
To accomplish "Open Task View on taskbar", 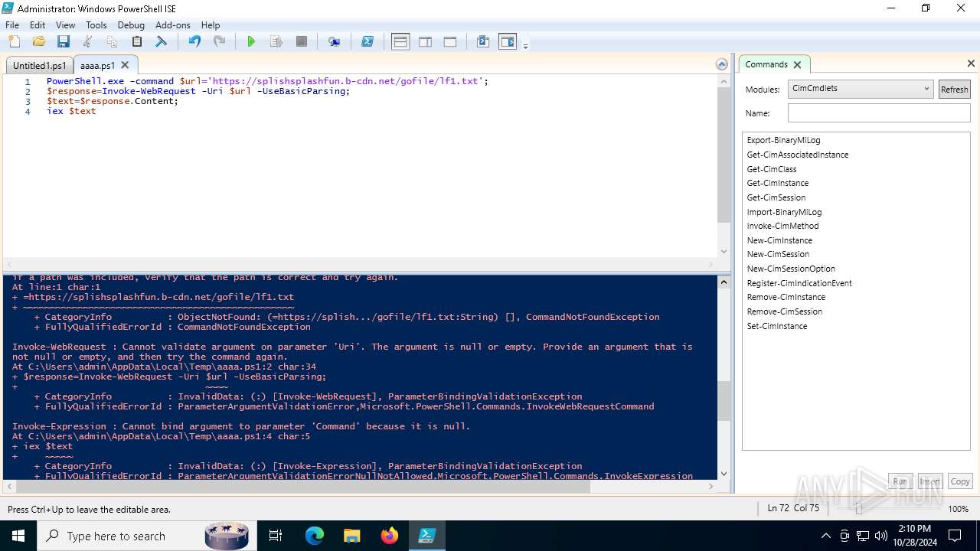I will click(276, 536).
